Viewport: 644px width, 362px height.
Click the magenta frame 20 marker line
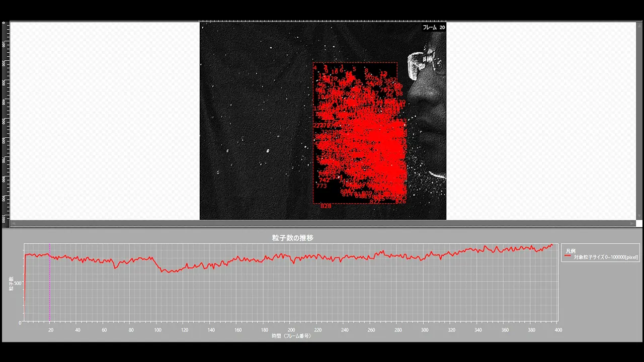[x=49, y=283]
